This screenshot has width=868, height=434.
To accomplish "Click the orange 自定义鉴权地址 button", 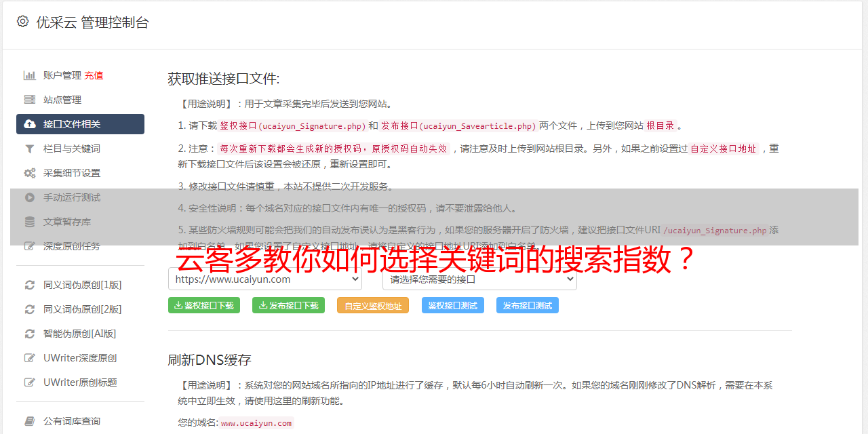I will pos(373,305).
